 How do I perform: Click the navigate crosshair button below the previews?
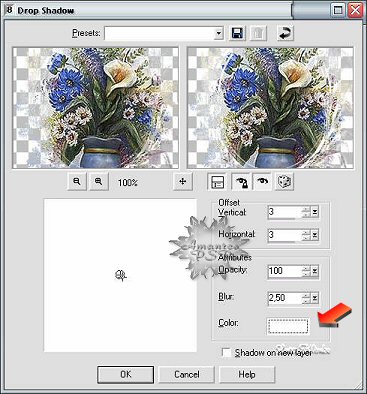coord(182,182)
